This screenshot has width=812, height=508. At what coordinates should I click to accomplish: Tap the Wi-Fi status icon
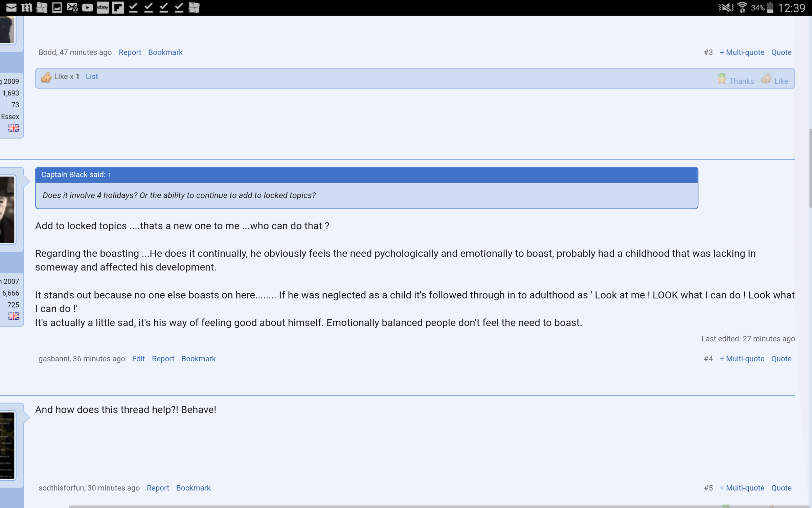click(742, 7)
